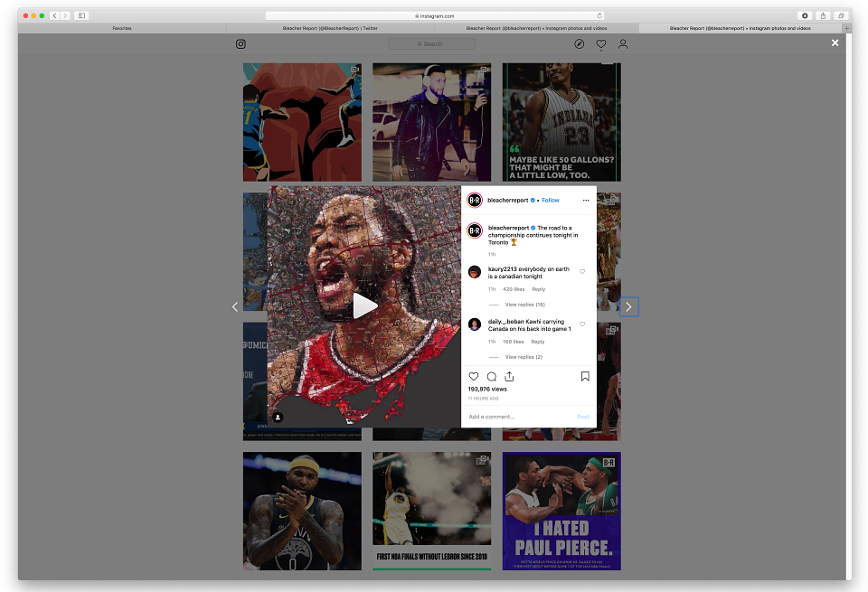Open the 50 gallons quote post thumbnail
Image resolution: width=868 pixels, height=592 pixels.
pyautogui.click(x=561, y=122)
